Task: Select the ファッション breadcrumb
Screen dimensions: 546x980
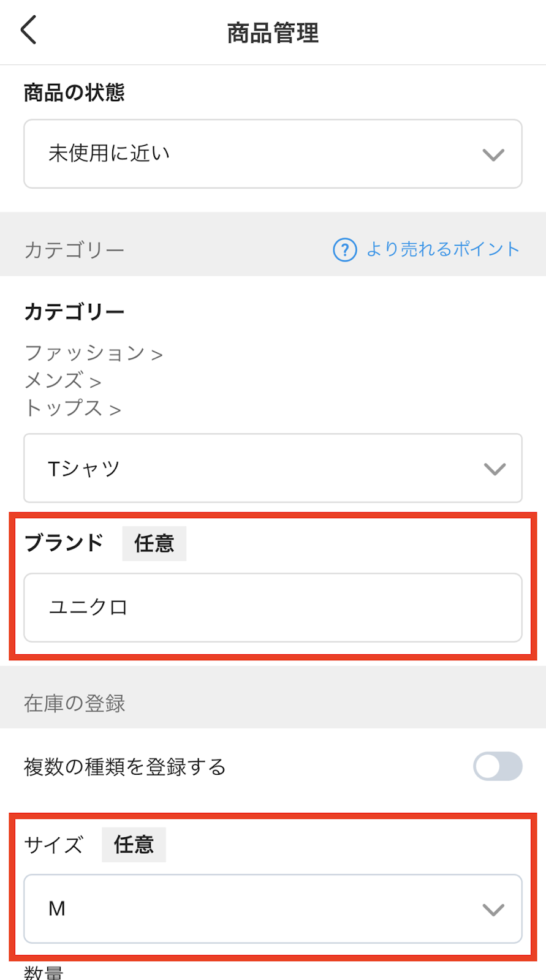Action: (85, 353)
